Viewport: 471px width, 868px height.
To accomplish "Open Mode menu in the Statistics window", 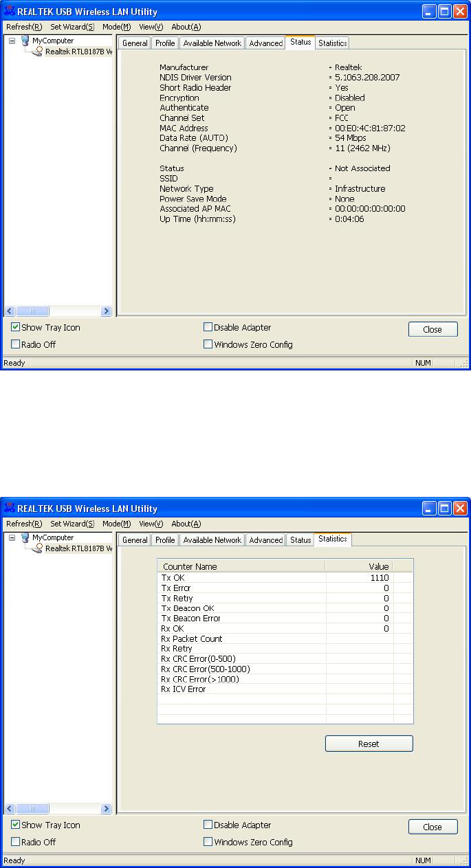I will [116, 524].
